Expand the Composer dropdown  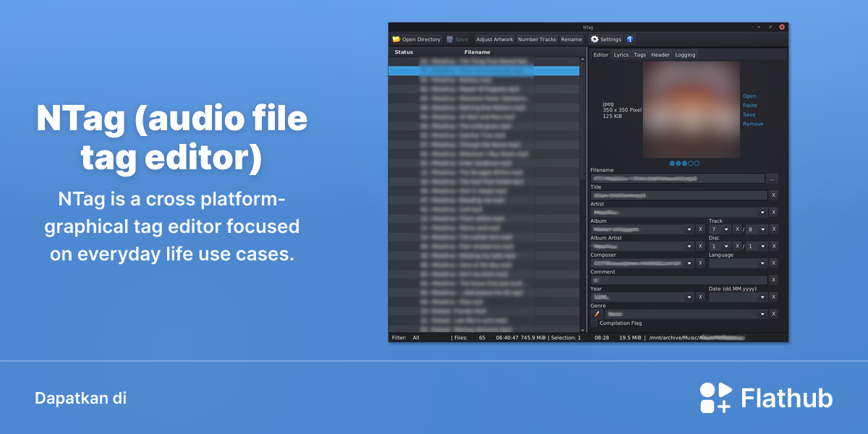689,263
